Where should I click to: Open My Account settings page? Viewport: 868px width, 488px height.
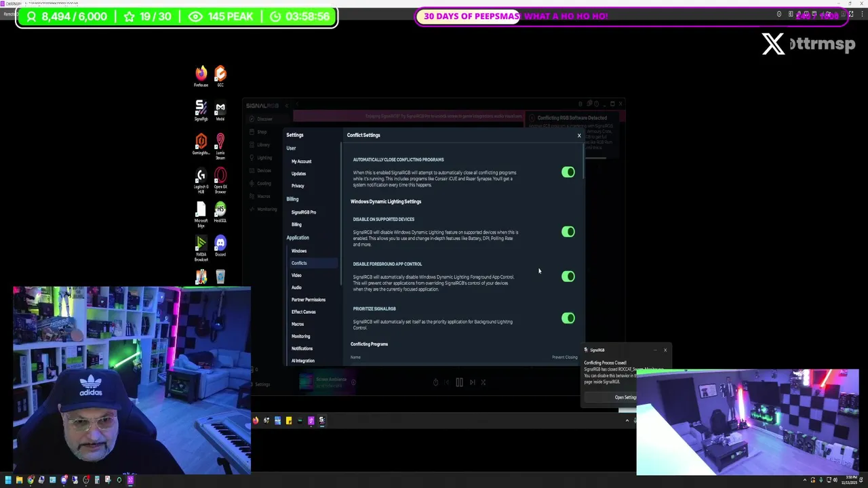point(301,161)
